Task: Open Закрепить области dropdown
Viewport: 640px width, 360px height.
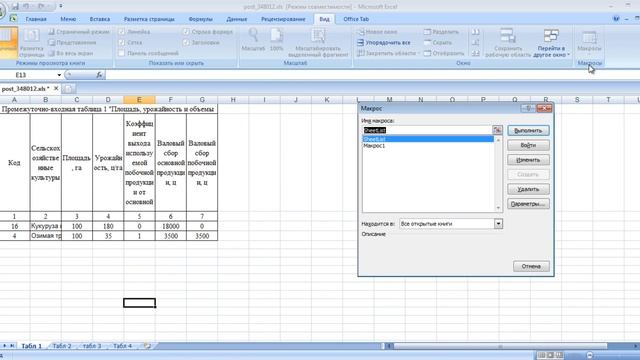Action: click(x=388, y=53)
